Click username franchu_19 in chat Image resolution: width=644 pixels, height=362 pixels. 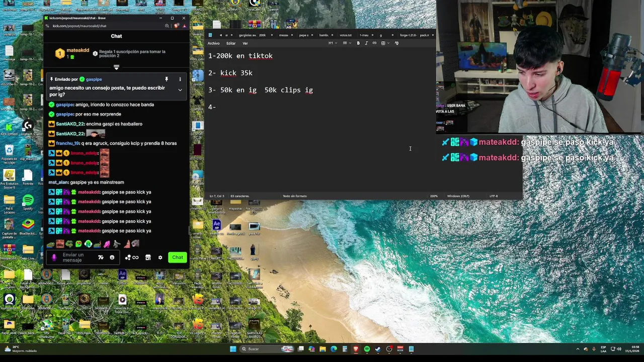[68, 143]
